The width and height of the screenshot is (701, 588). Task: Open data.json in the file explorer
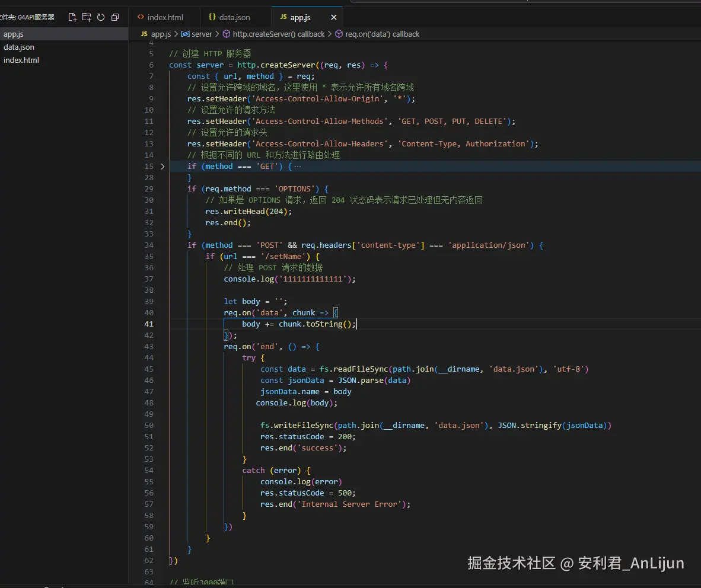(x=64, y=47)
